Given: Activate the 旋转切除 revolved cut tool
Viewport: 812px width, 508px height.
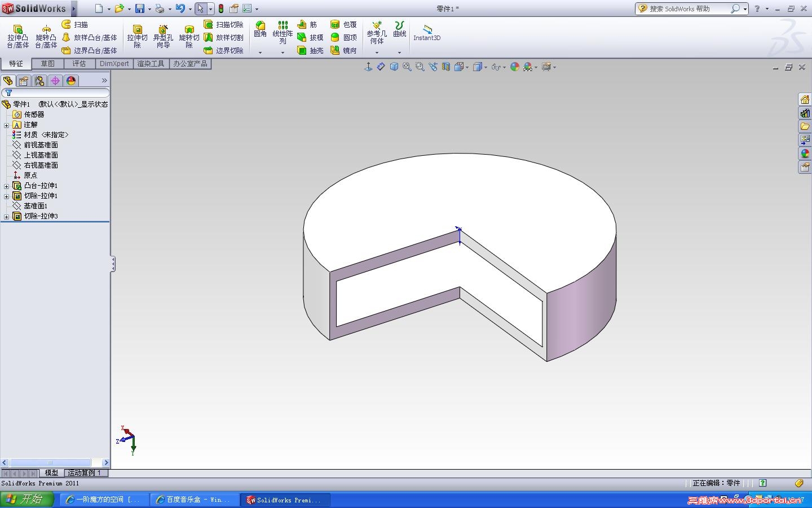Looking at the screenshot, I should point(189,37).
